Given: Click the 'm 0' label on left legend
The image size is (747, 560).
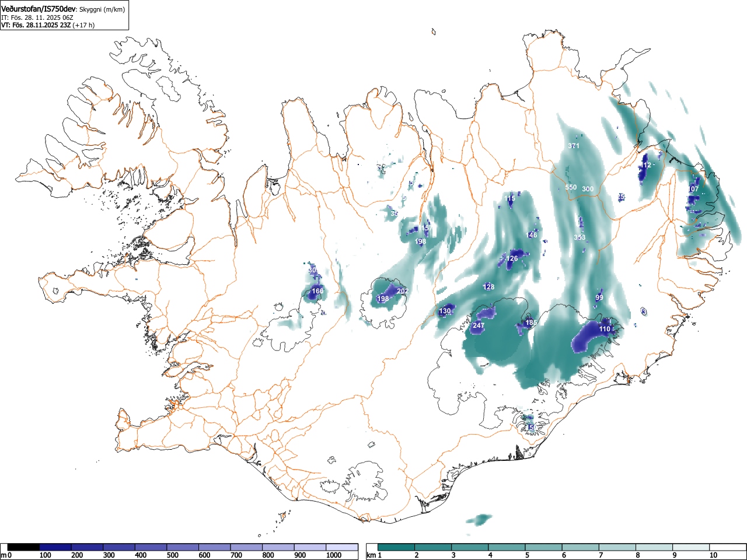Looking at the screenshot, I should pos(6,555).
